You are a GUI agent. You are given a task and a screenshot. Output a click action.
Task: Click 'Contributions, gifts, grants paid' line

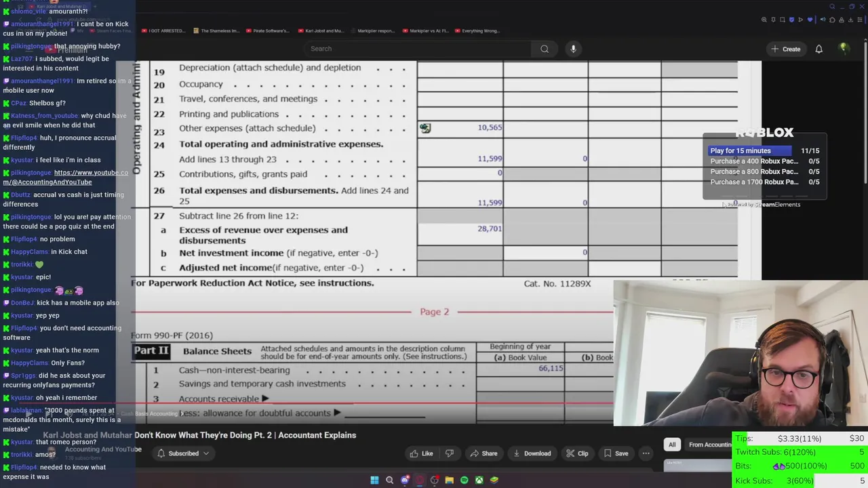click(243, 174)
